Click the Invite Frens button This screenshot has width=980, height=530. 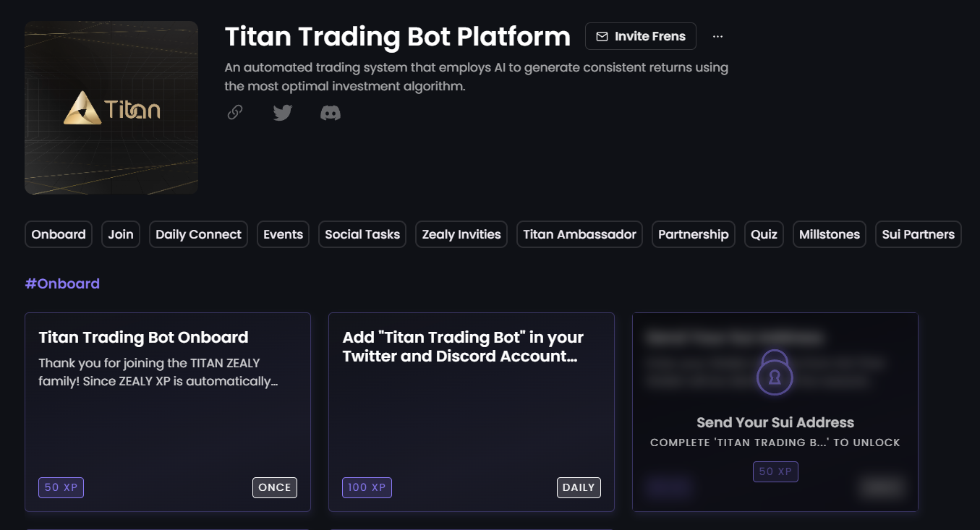(x=640, y=36)
